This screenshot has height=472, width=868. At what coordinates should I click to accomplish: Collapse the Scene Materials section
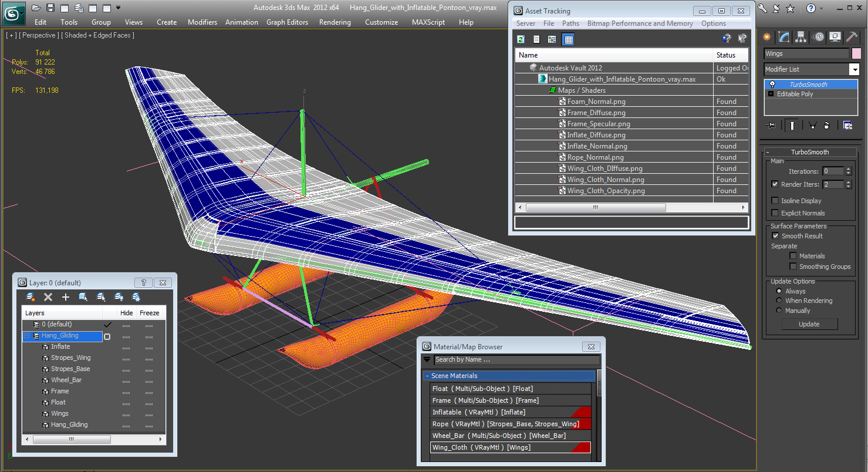pos(427,376)
